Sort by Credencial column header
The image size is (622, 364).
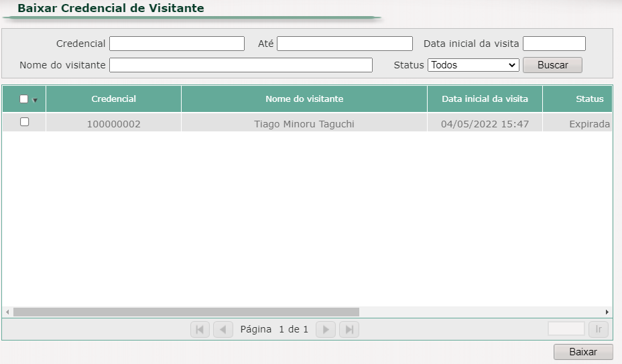(x=113, y=99)
